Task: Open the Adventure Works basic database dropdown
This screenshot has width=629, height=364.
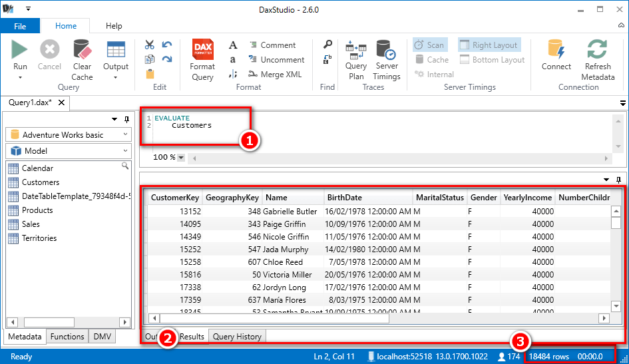Action: 68,134
